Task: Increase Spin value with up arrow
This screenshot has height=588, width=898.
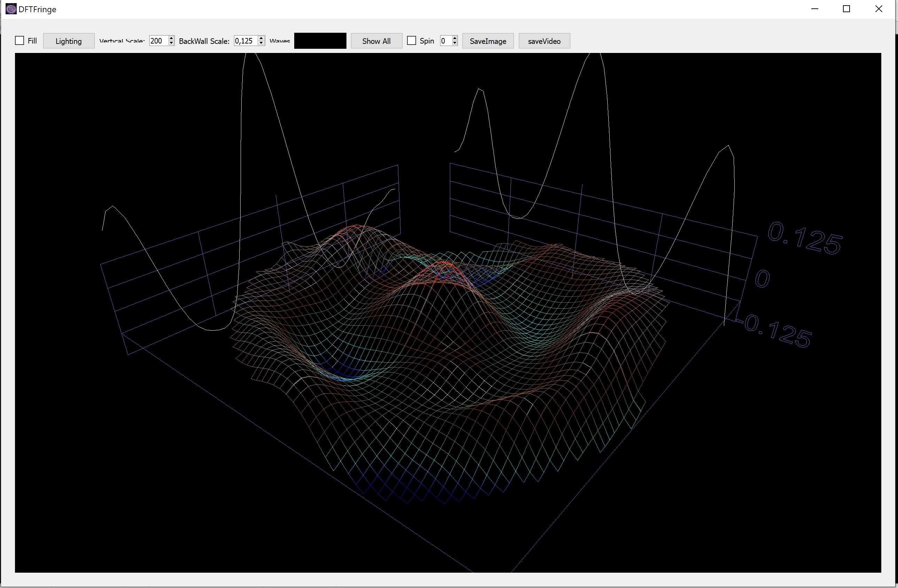Action: coord(455,38)
